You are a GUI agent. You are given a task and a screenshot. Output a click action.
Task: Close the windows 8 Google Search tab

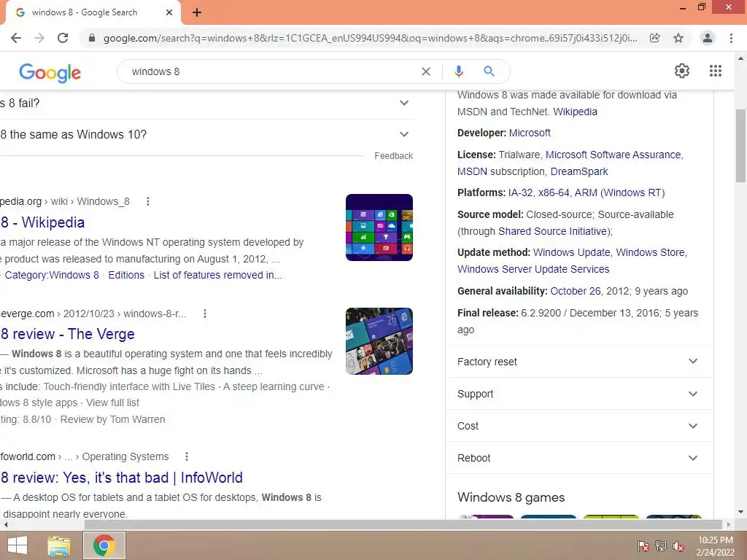click(169, 12)
